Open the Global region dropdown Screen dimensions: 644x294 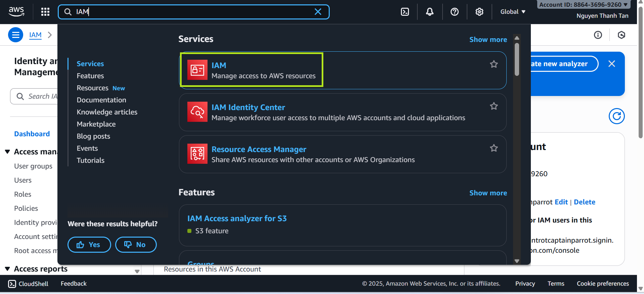click(512, 12)
